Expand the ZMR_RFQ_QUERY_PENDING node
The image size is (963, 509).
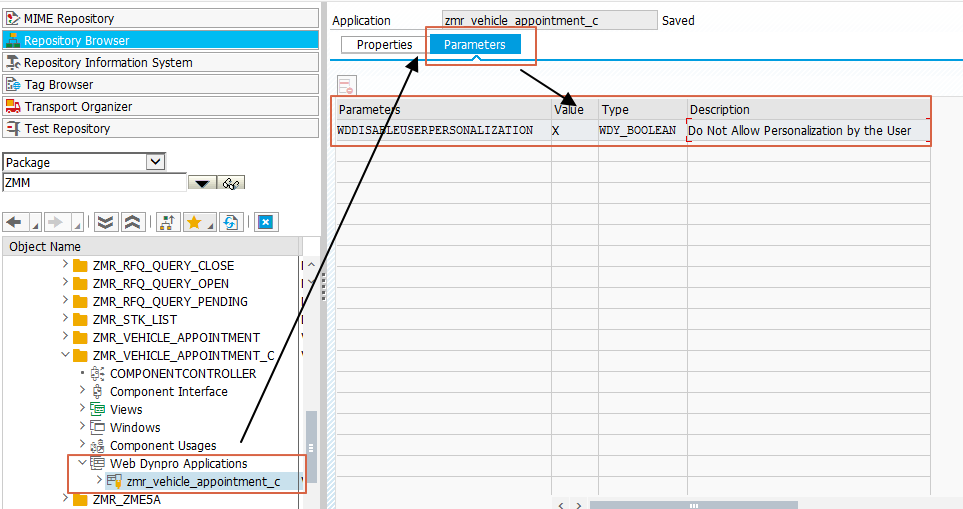65,300
